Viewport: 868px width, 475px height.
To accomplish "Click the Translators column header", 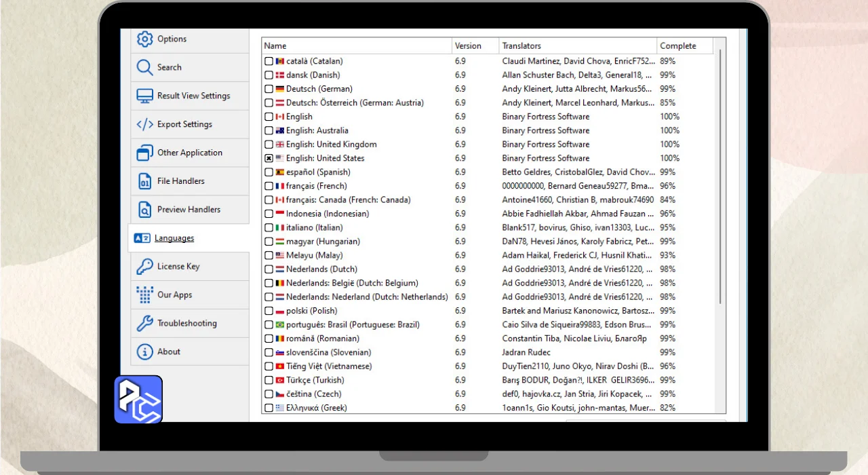I will (x=576, y=46).
